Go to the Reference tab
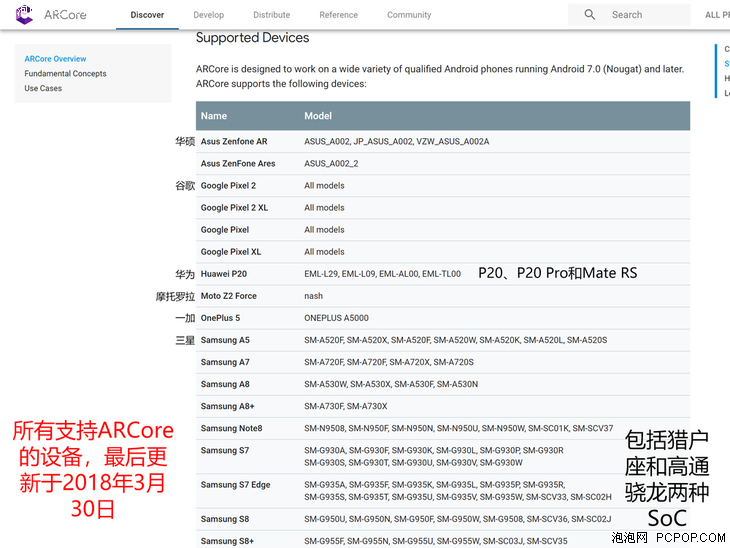 point(338,15)
